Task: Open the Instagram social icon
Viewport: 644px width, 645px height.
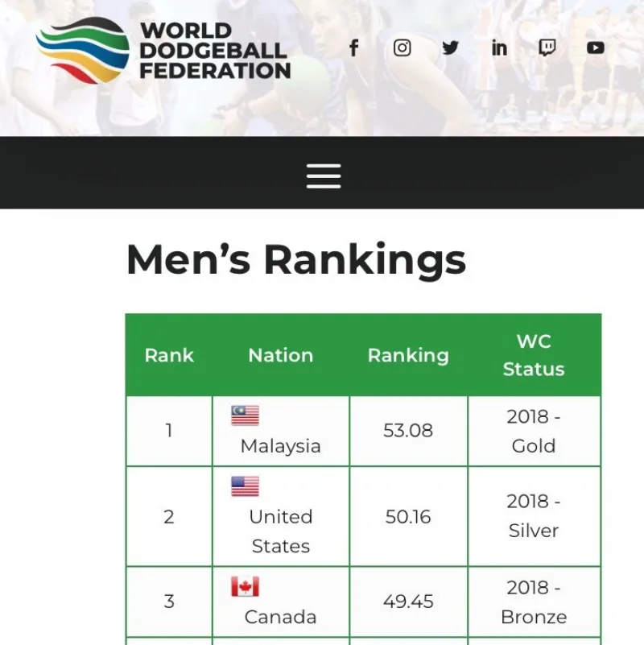Action: click(x=402, y=48)
